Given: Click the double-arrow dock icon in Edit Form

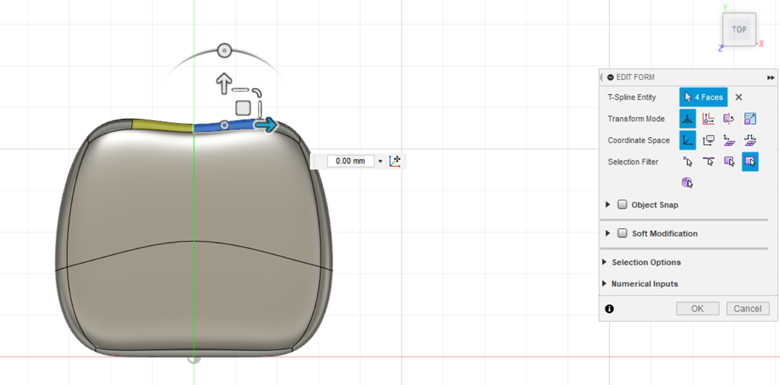Looking at the screenshot, I should pos(771,78).
